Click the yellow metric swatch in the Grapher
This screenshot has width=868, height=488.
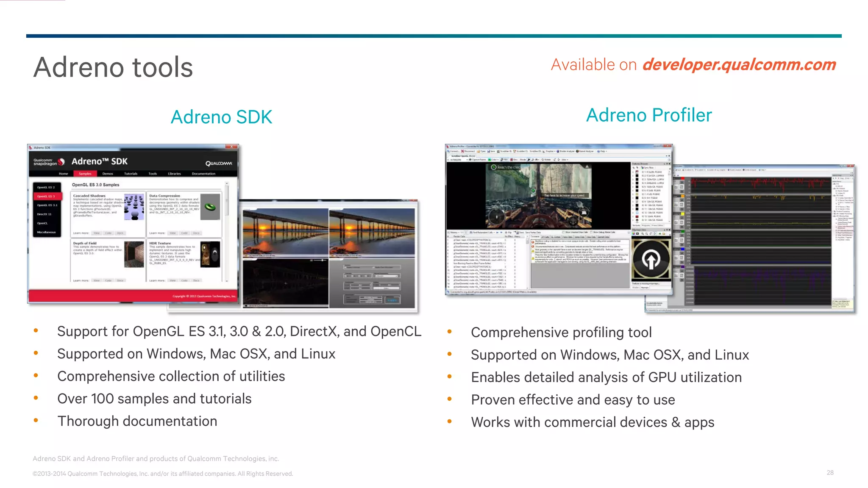(683, 214)
